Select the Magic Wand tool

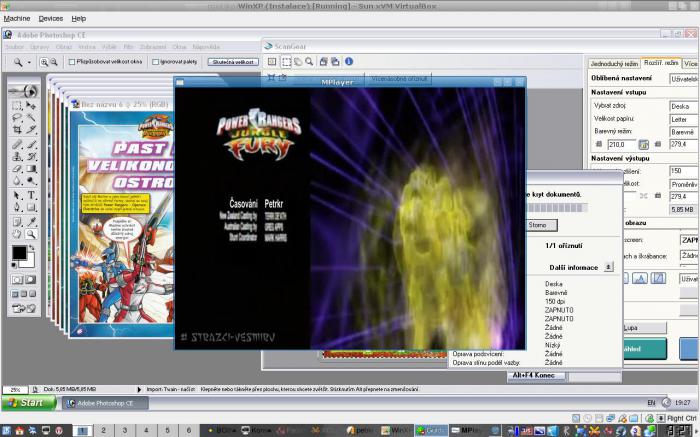click(x=31, y=118)
